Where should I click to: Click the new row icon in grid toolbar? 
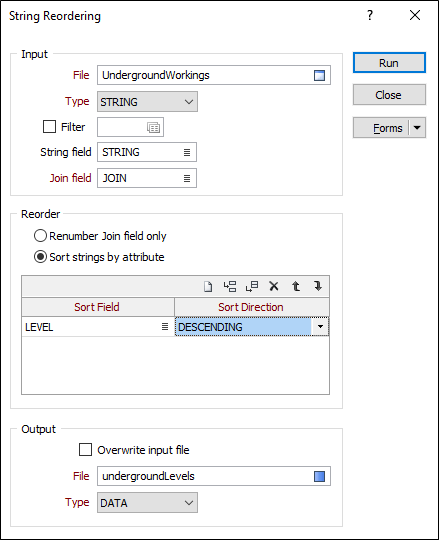pos(208,287)
